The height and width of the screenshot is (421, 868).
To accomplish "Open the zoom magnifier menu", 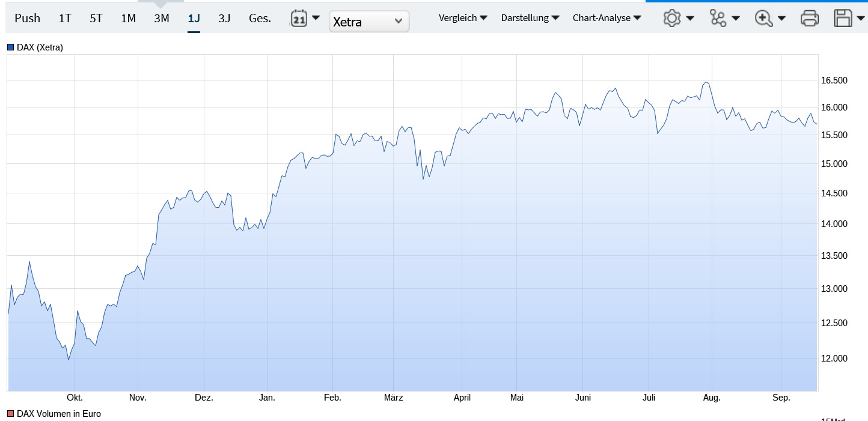I will click(770, 18).
